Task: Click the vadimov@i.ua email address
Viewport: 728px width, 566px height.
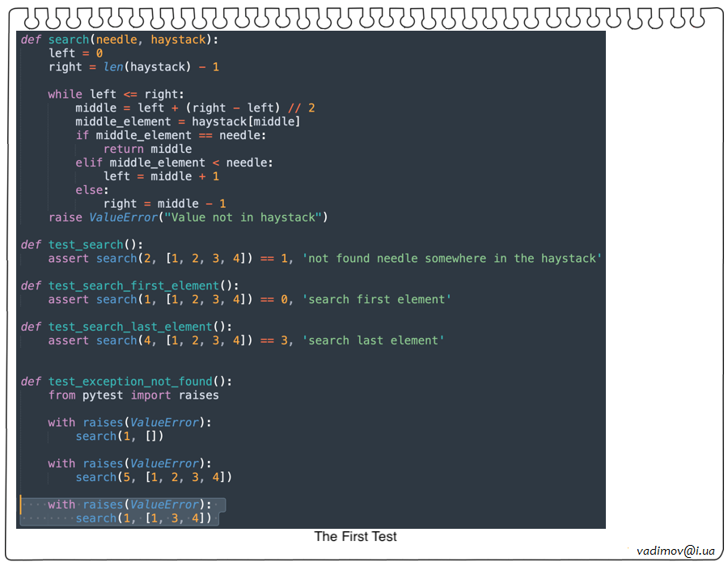Action: [x=675, y=551]
